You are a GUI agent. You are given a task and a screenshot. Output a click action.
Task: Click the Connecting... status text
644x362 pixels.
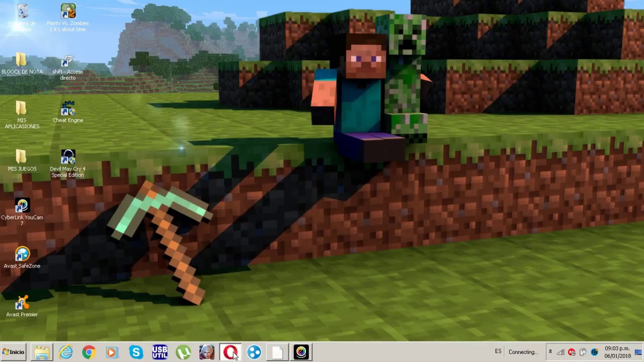click(523, 352)
